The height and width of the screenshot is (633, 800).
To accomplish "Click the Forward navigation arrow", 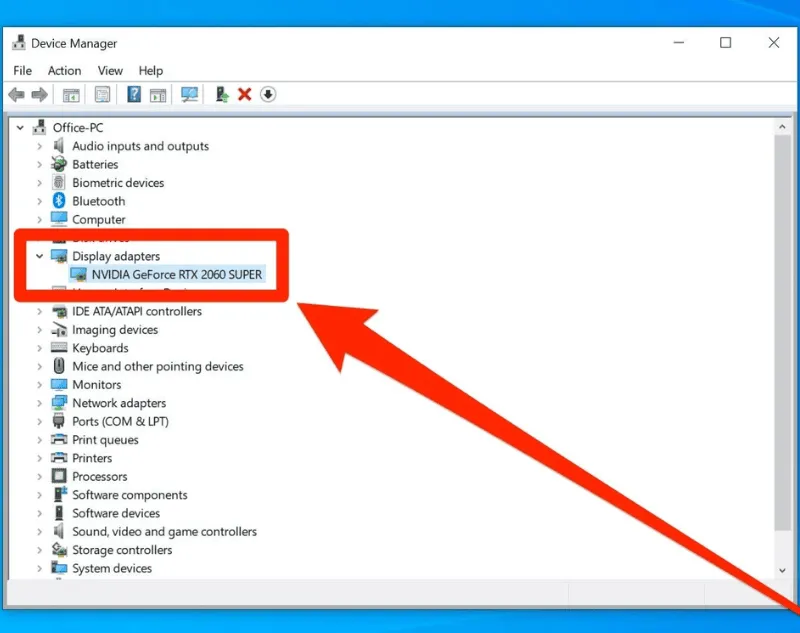I will (x=39, y=94).
